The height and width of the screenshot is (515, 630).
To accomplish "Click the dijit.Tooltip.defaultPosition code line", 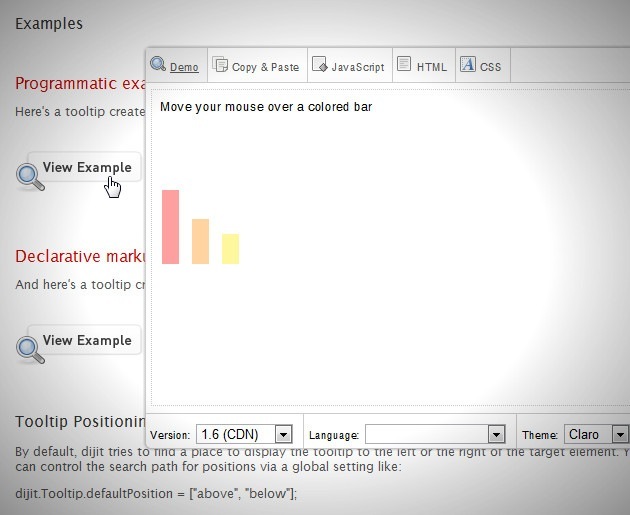I will pos(156,493).
